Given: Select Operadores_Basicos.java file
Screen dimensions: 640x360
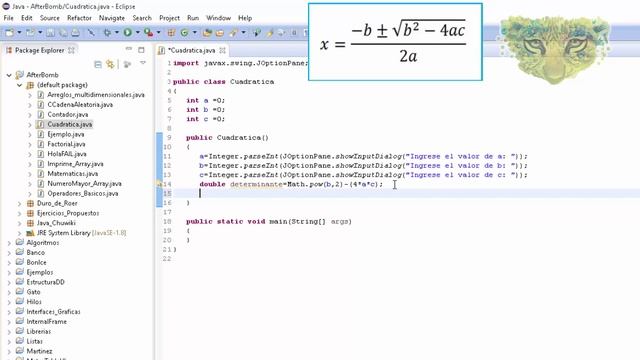Looking at the screenshot, I should (82, 193).
